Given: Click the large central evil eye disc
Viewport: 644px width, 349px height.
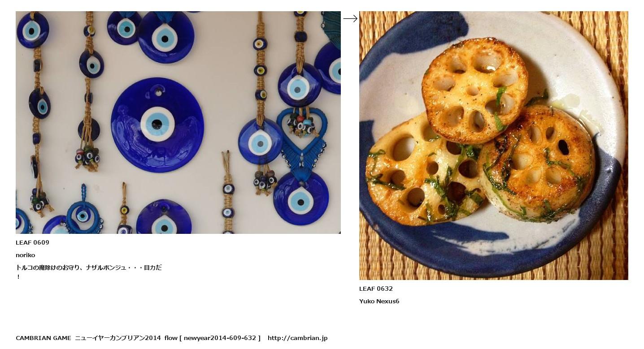Looking at the screenshot, I should [157, 125].
